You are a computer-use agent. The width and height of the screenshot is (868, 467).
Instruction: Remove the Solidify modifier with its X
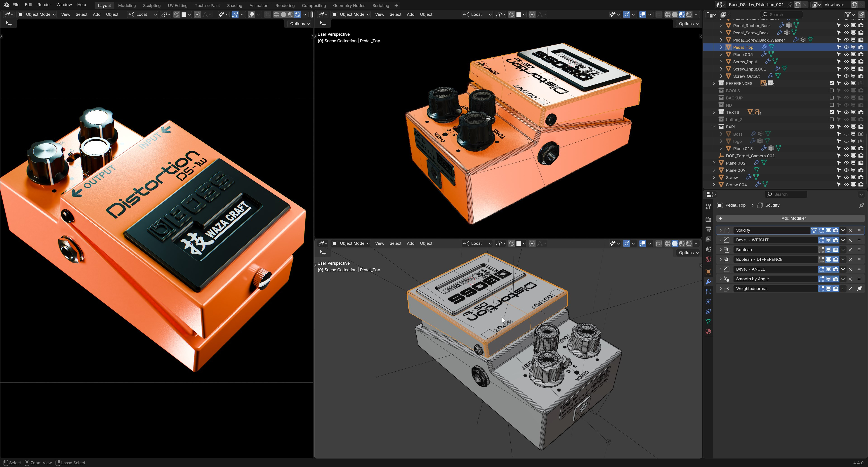coord(850,231)
